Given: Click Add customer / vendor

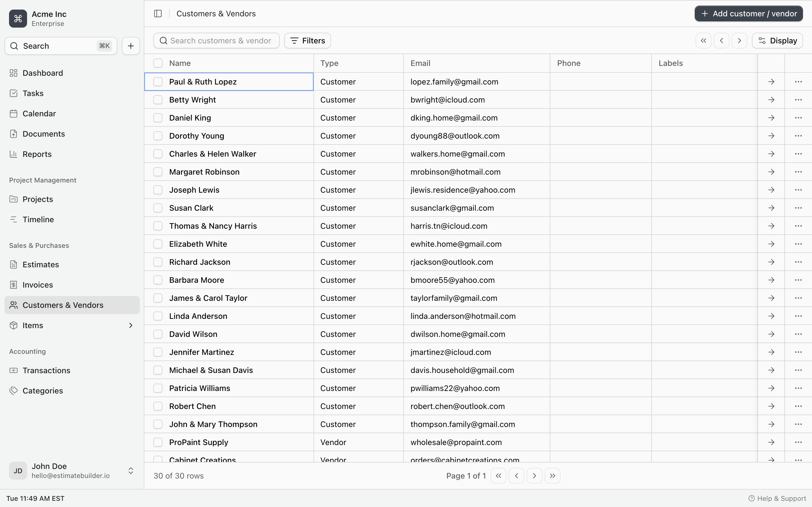Looking at the screenshot, I should point(748,14).
